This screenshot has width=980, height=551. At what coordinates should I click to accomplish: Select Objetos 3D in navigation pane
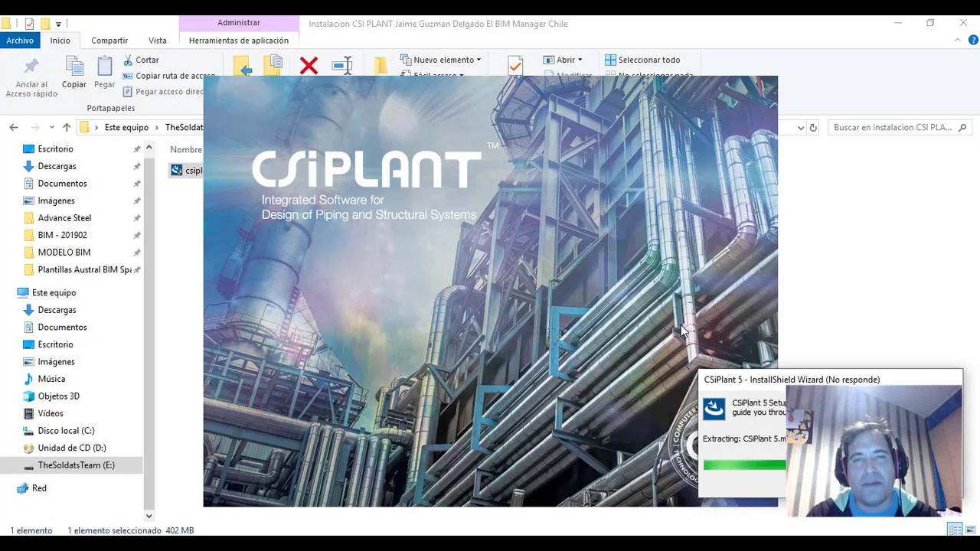click(58, 396)
